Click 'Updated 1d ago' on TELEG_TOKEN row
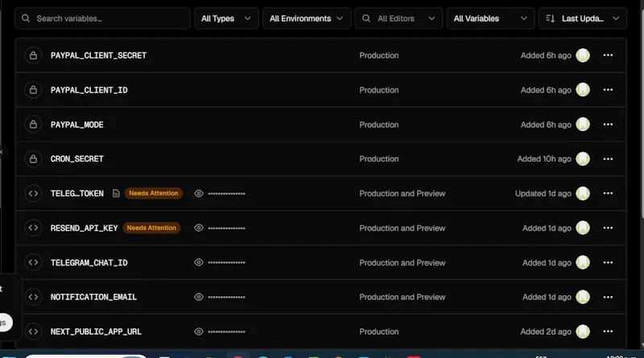The image size is (644, 358). (x=543, y=193)
